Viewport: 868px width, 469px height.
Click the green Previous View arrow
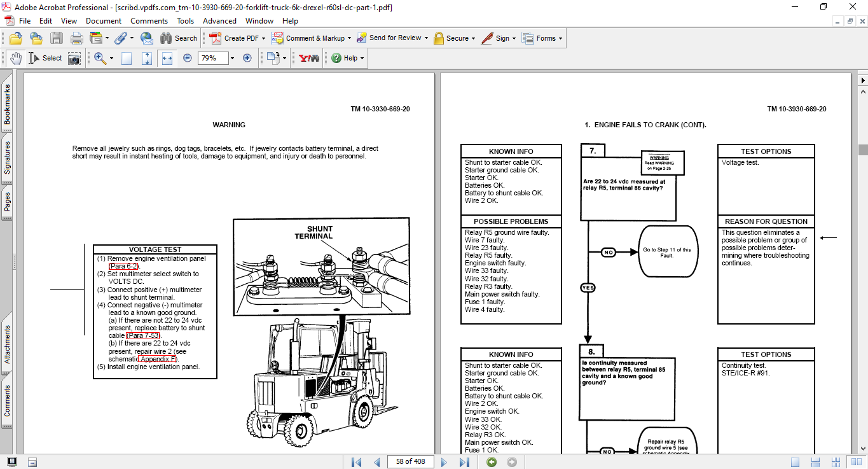click(x=492, y=462)
